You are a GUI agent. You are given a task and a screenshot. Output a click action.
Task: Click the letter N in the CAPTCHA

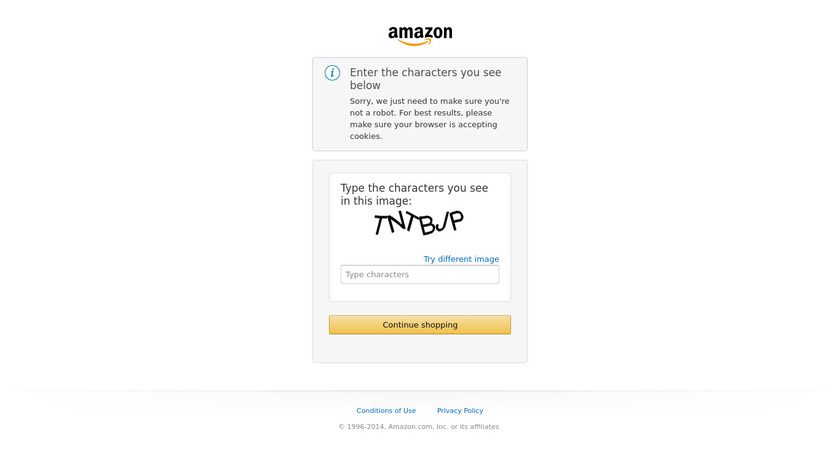(x=397, y=222)
